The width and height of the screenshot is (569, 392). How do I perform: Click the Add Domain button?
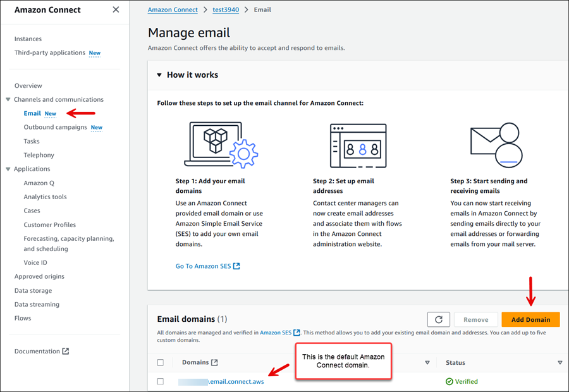(530, 319)
